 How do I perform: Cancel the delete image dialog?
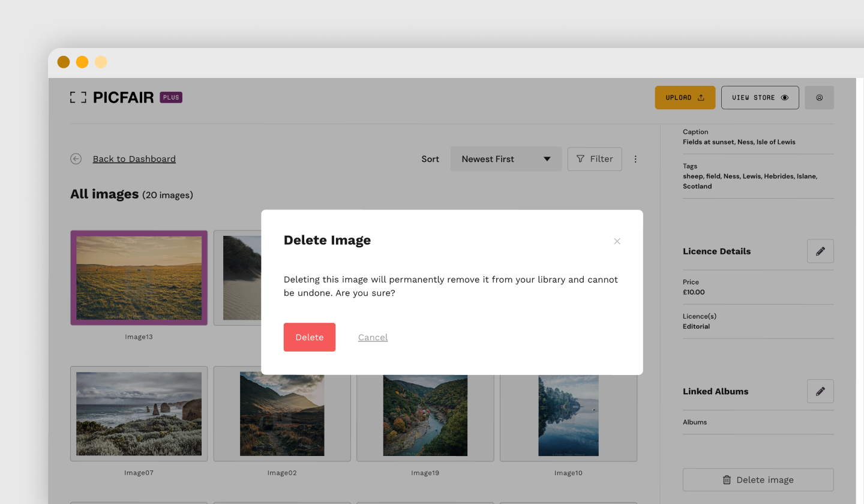(373, 337)
